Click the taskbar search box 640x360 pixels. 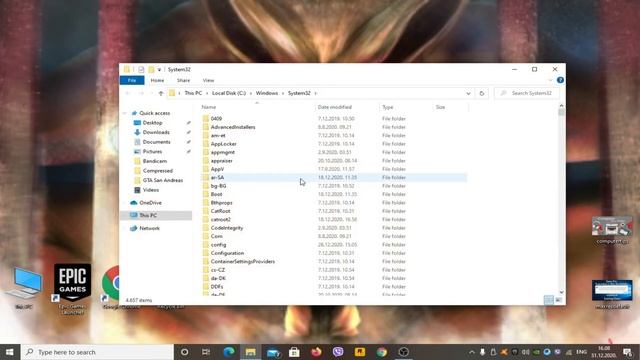(97, 352)
